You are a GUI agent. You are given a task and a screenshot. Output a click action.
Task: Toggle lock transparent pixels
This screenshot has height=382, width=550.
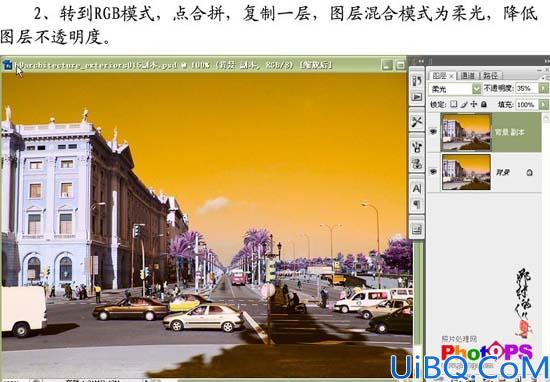[454, 104]
